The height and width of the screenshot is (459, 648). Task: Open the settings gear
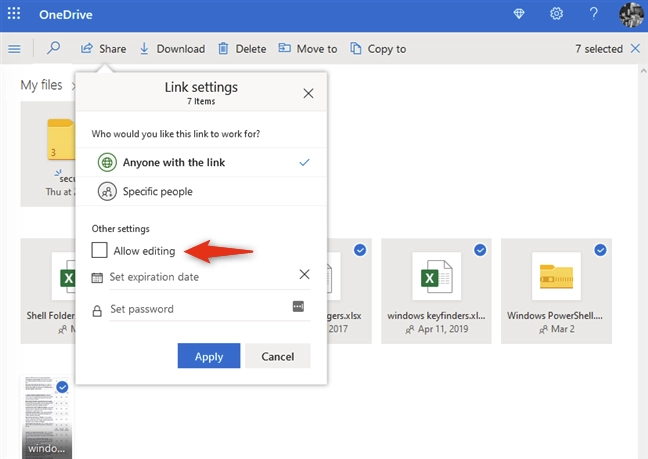pos(556,14)
